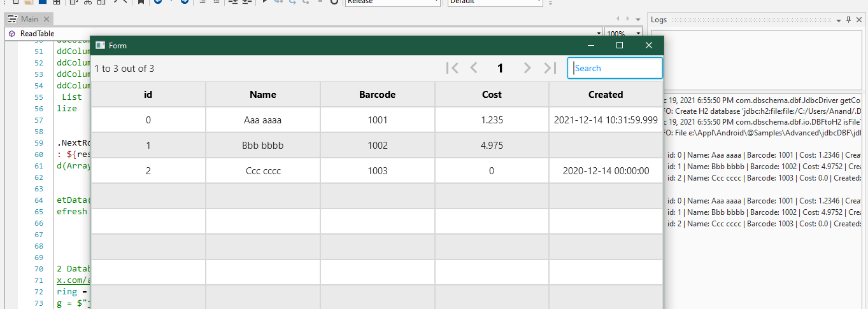The image size is (868, 309).
Task: Maximize the Form window
Action: pos(619,45)
